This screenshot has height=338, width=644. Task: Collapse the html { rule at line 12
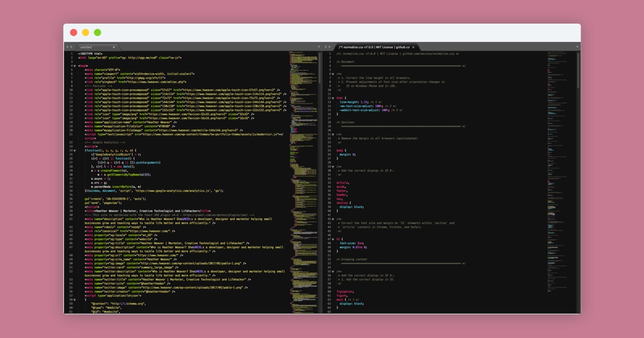pyautogui.click(x=333, y=98)
